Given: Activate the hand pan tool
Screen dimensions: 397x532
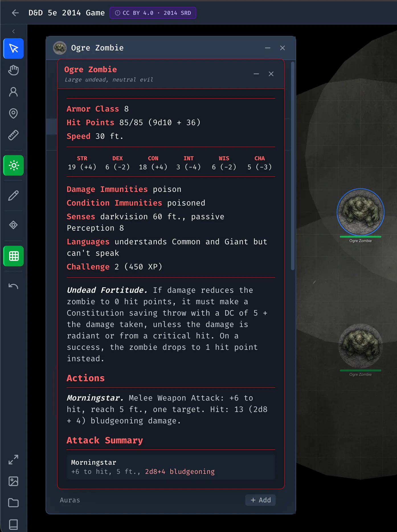Looking at the screenshot, I should click(x=13, y=70).
